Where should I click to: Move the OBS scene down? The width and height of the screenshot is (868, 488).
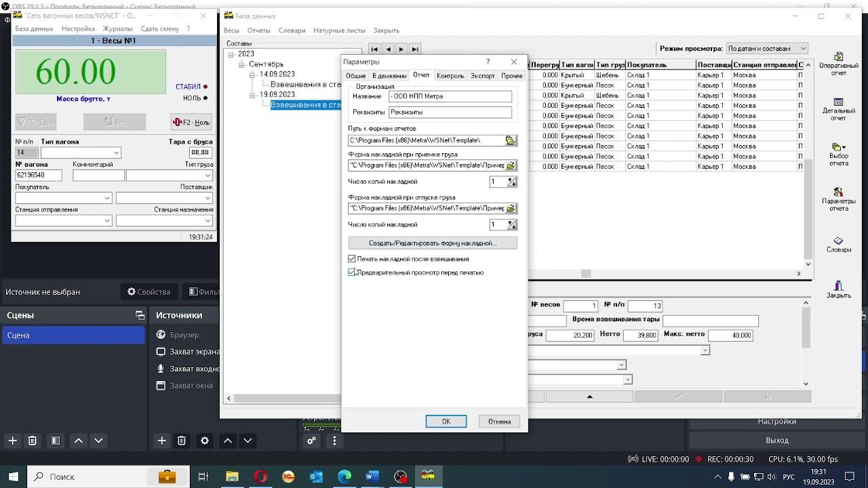point(98,441)
